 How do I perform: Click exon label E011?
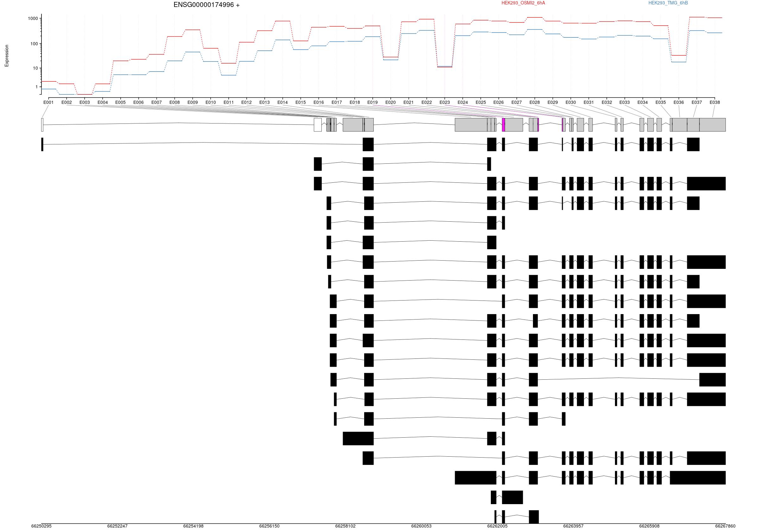pyautogui.click(x=228, y=102)
